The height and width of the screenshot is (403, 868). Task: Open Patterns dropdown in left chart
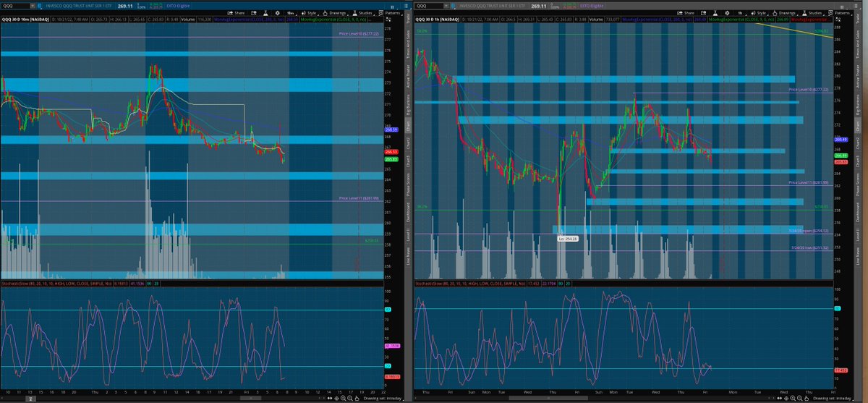tap(391, 13)
